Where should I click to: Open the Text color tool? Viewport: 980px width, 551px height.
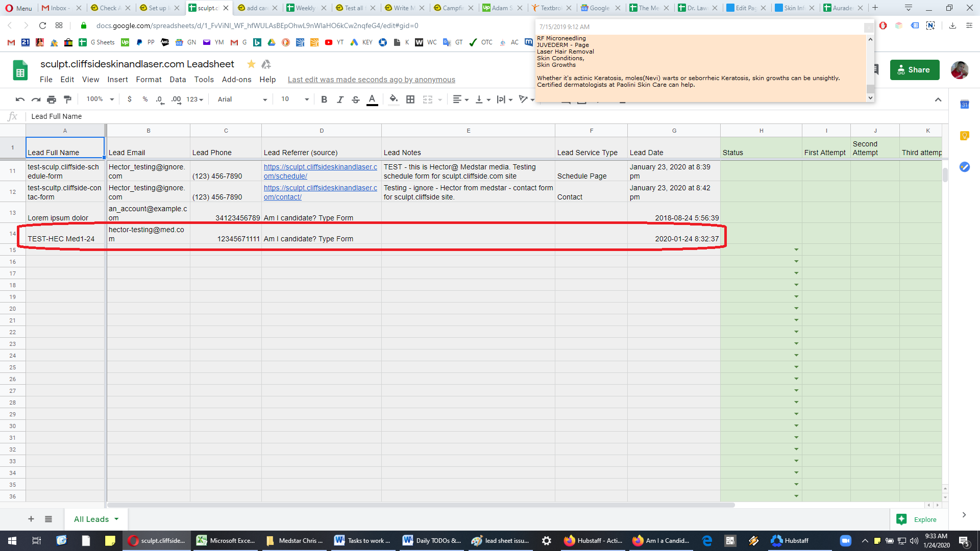372,99
